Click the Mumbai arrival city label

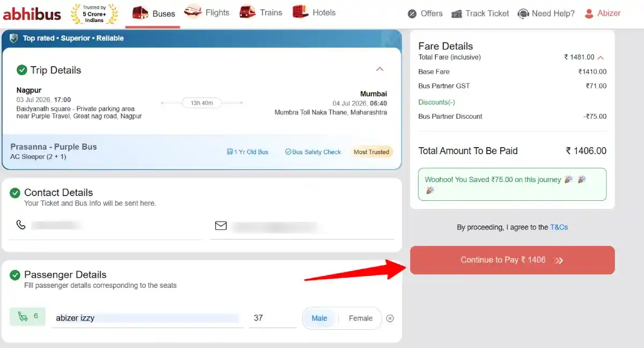pos(374,93)
